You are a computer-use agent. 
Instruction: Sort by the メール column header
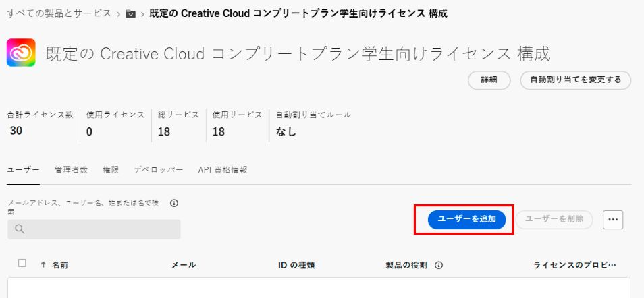point(184,265)
